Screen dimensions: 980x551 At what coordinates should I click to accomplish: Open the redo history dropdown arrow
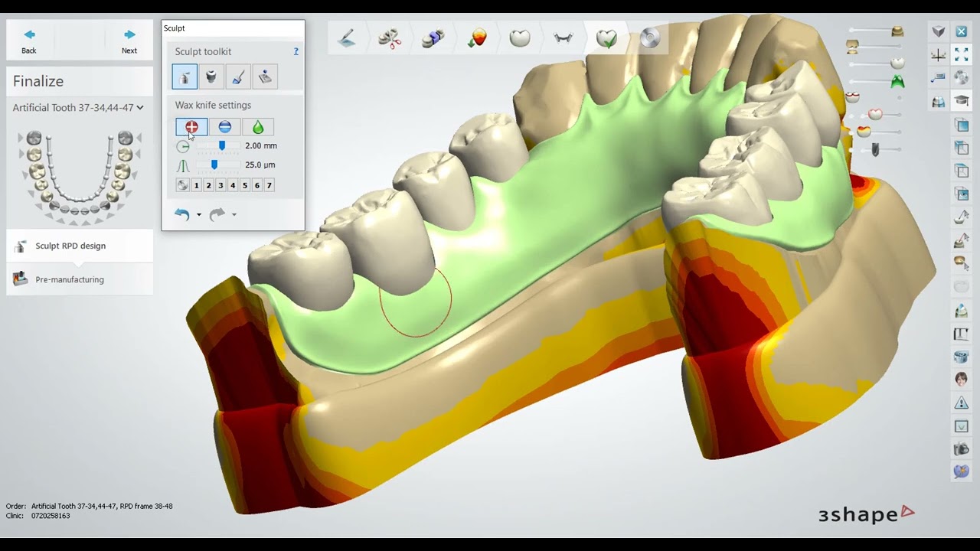click(234, 215)
